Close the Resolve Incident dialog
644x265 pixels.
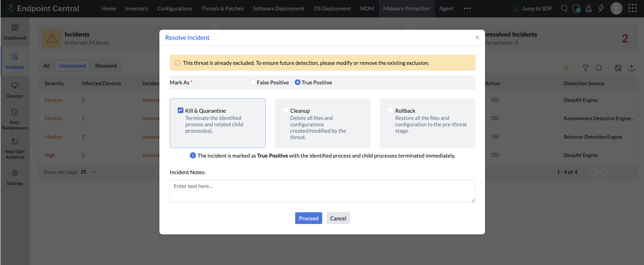tap(477, 37)
